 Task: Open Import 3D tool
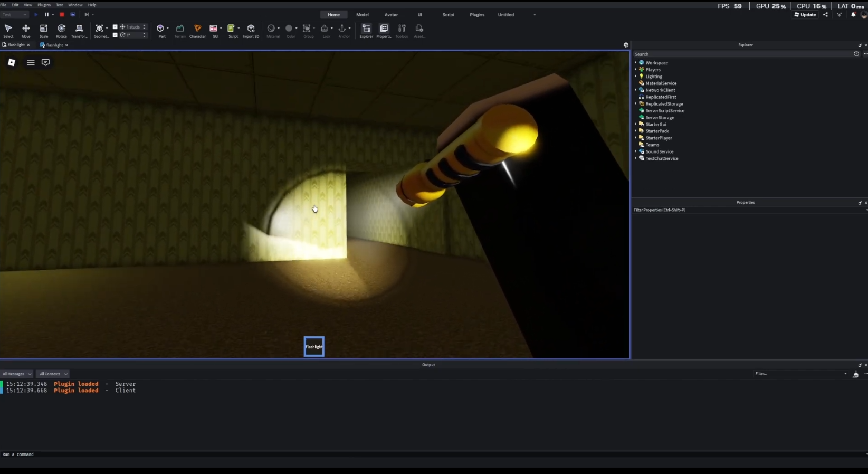[251, 31]
